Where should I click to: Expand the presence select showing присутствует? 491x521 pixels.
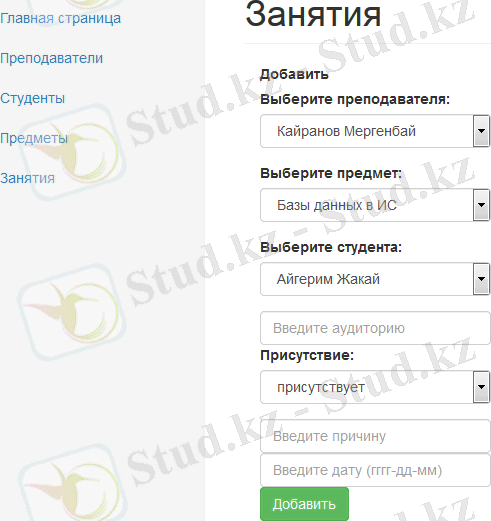[375, 387]
